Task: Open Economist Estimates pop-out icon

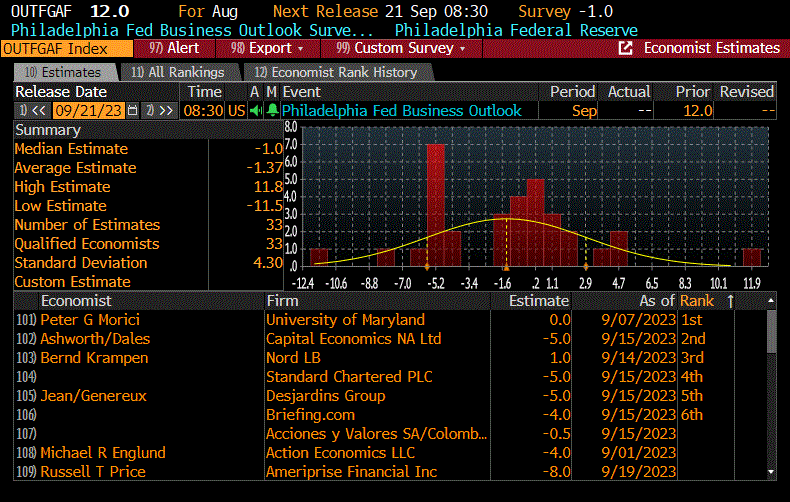Action: pyautogui.click(x=625, y=48)
